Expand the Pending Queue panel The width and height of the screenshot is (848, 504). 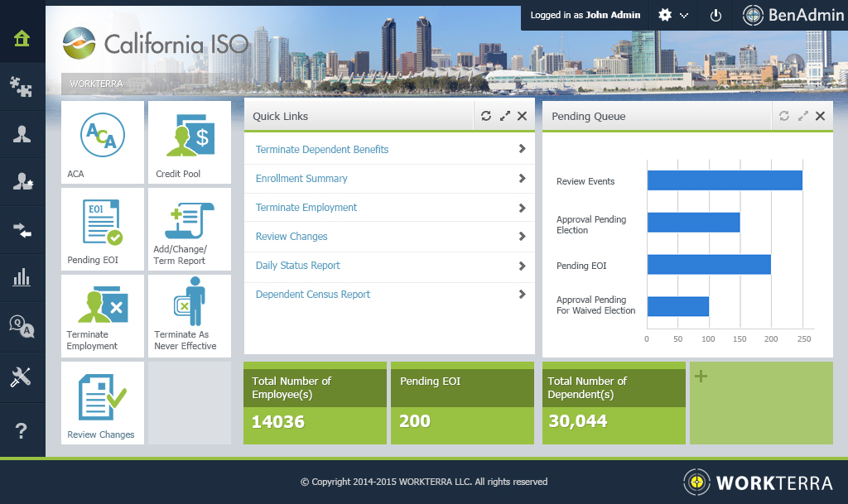point(802,117)
